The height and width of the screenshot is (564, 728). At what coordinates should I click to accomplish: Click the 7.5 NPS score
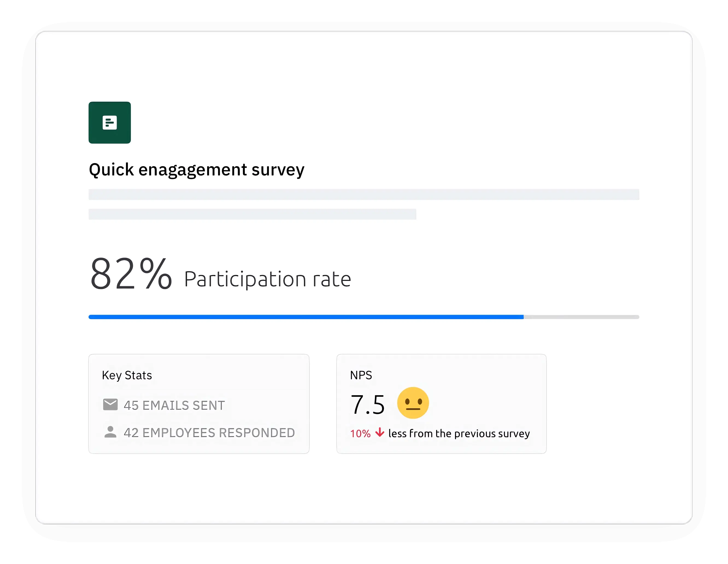tap(367, 405)
